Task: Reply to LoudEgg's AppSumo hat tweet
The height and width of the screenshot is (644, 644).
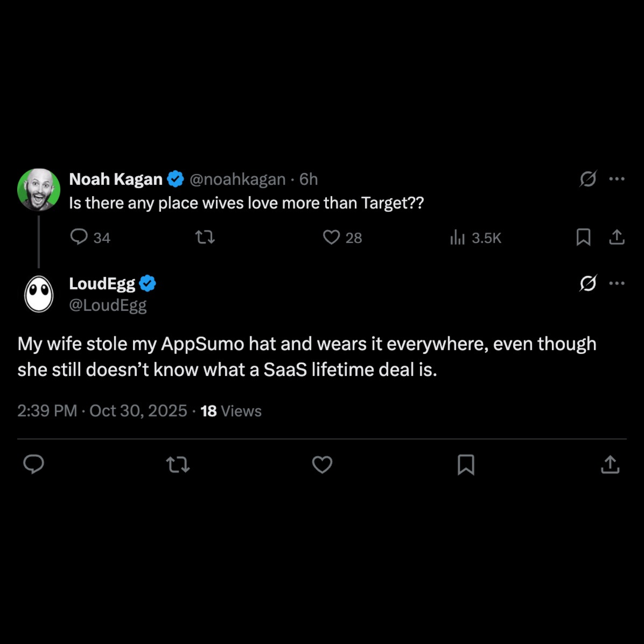Action: [x=34, y=464]
